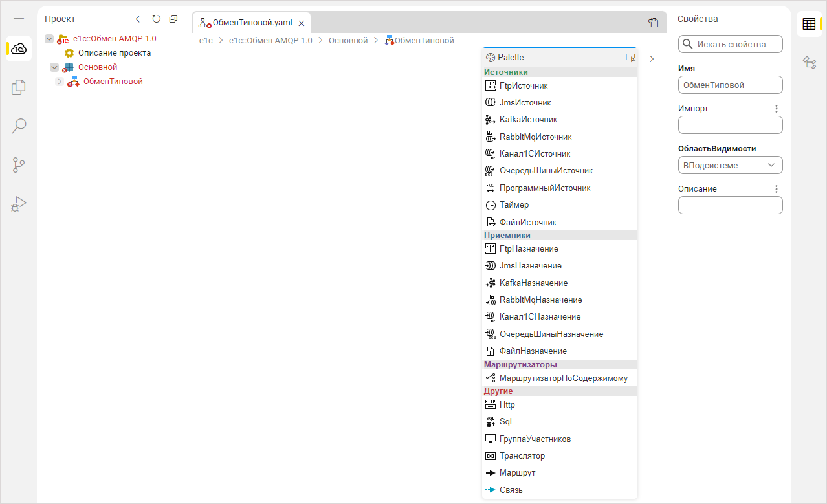Screen dimensions: 827x504
Task: Open the Импорт field options menu
Action: pyautogui.click(x=777, y=109)
